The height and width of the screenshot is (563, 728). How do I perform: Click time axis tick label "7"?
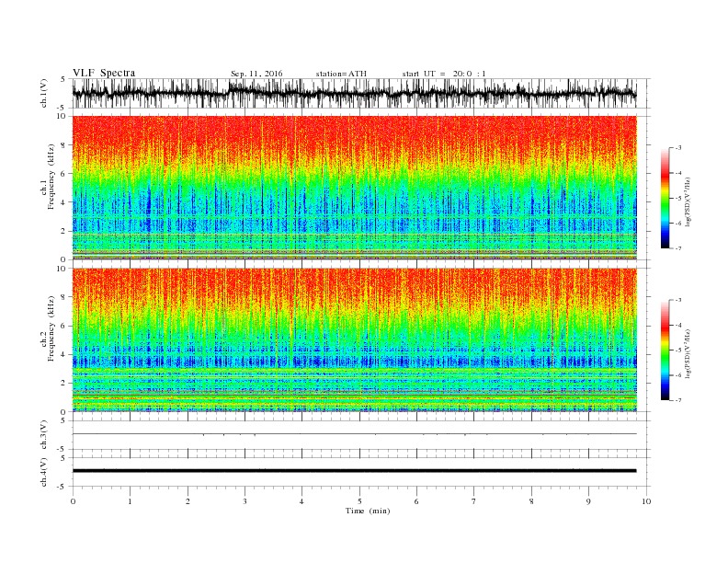click(473, 501)
